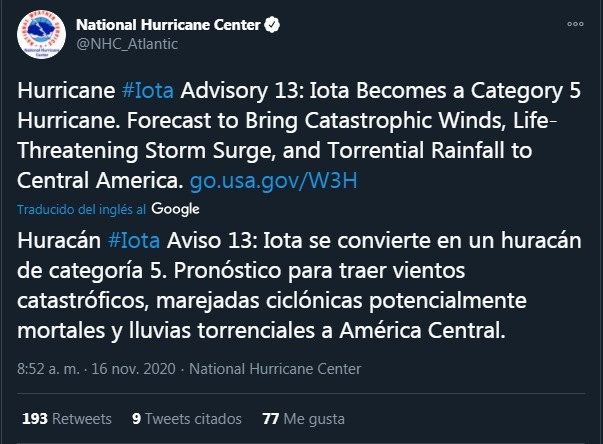Click the 8:52 a. m. timestamp
This screenshot has width=603, height=444.
pos(49,369)
